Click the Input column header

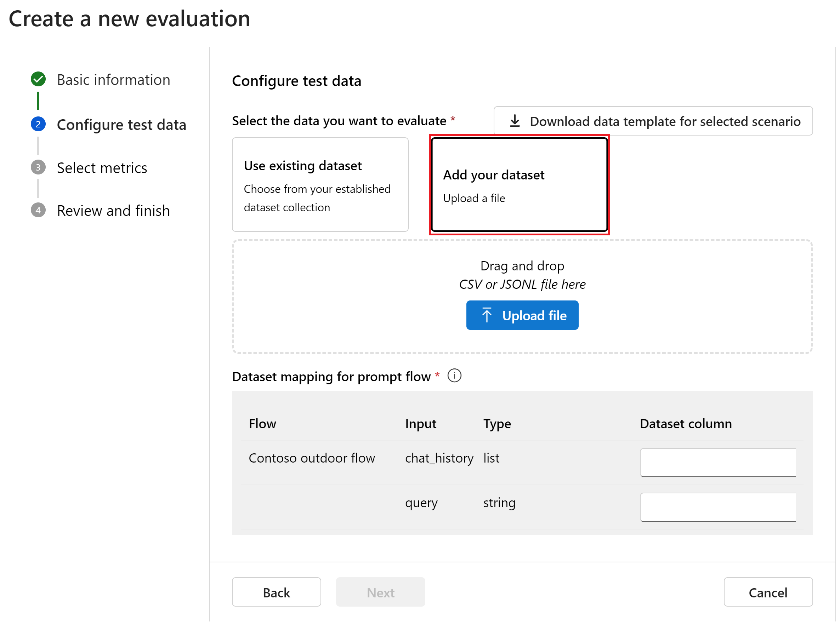pos(421,424)
